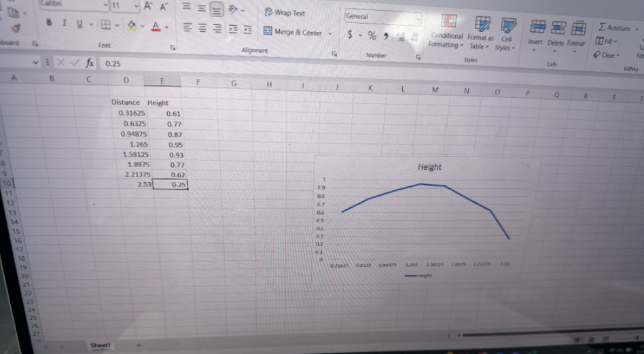Click the Orientation text-angle icon
644x354 pixels.
(233, 9)
